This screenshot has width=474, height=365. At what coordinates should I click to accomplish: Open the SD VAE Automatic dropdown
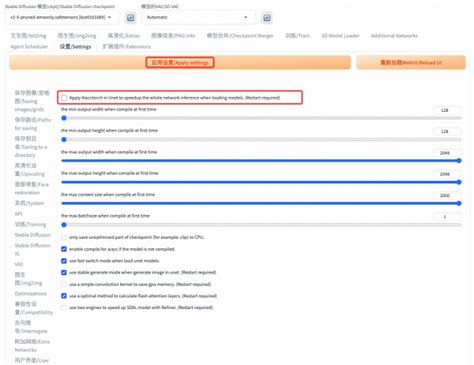point(198,17)
